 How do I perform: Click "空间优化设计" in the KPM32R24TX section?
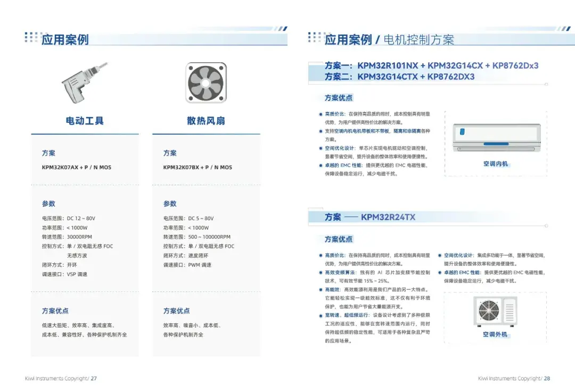(x=458, y=255)
